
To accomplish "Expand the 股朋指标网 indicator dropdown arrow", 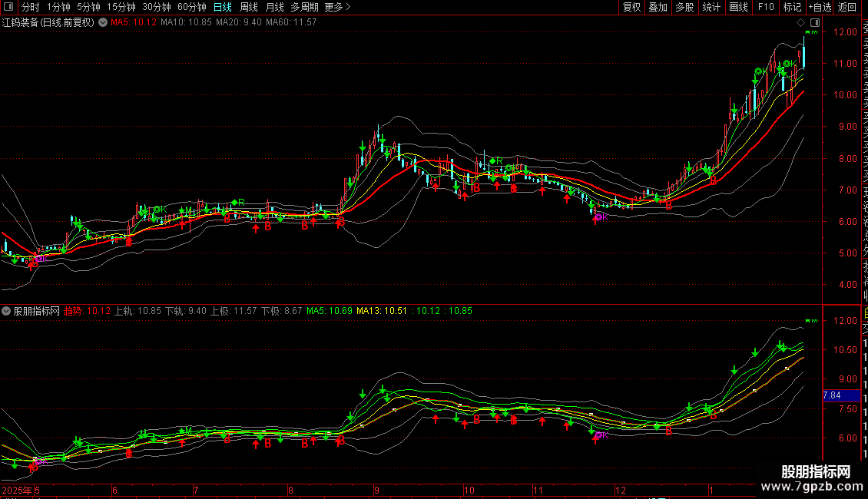I will [x=7, y=311].
